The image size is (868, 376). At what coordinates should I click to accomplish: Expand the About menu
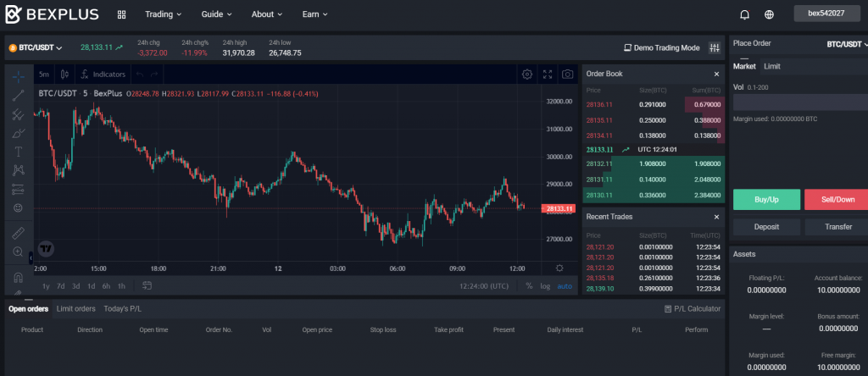pyautogui.click(x=267, y=14)
